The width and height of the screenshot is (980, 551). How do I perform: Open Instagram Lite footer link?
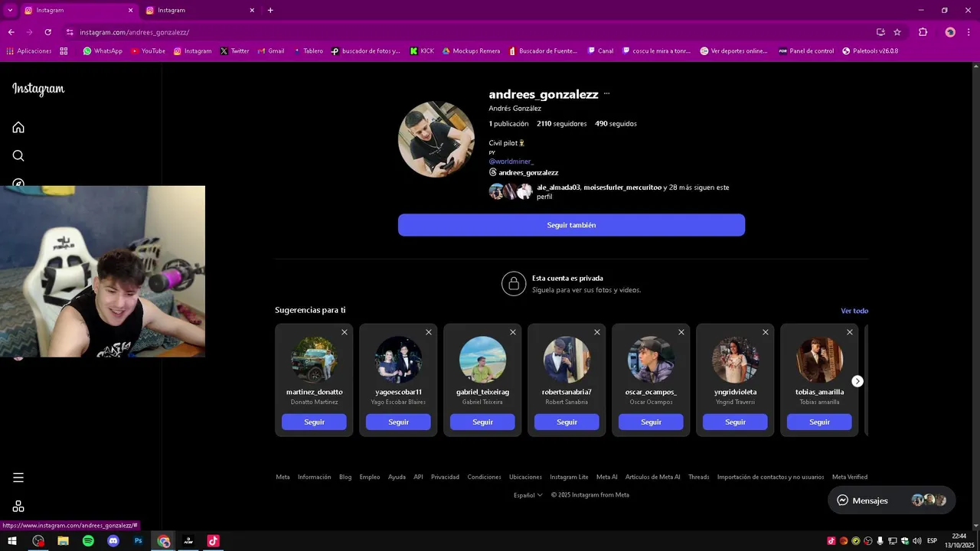569,477
